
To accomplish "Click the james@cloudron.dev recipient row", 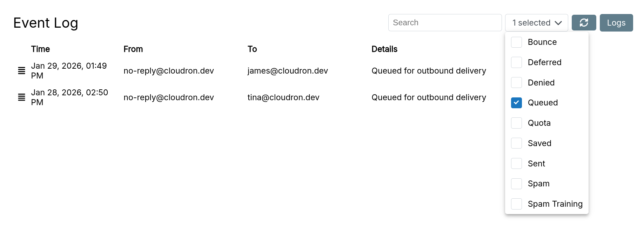I will (288, 71).
